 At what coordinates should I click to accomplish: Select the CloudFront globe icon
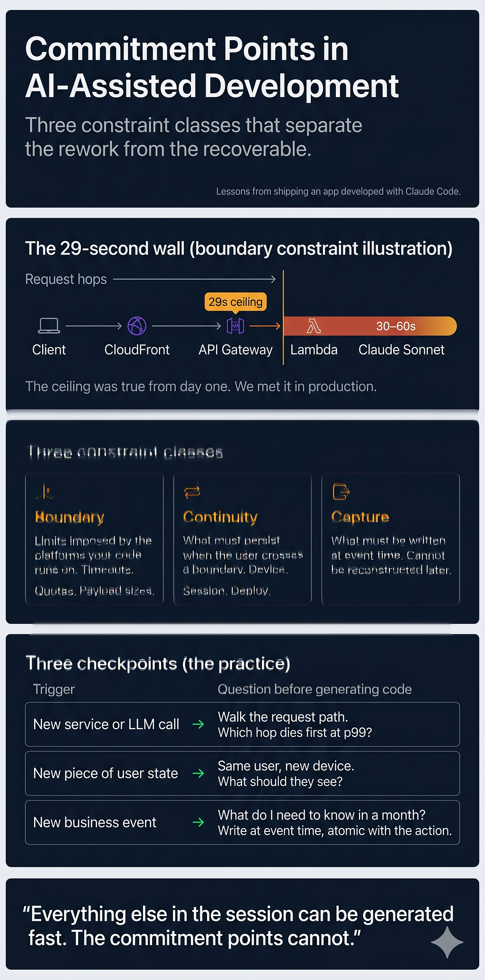coord(137,326)
